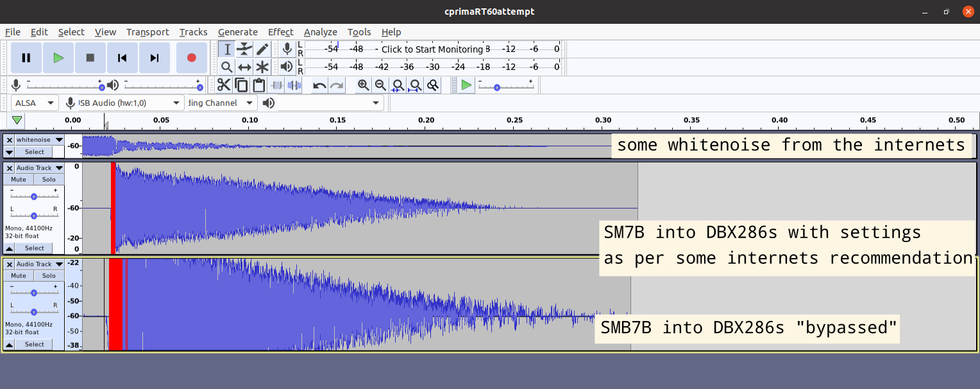Screen dimensions: 980x389
Task: Click Select button on whitenoise track
Action: click(35, 151)
